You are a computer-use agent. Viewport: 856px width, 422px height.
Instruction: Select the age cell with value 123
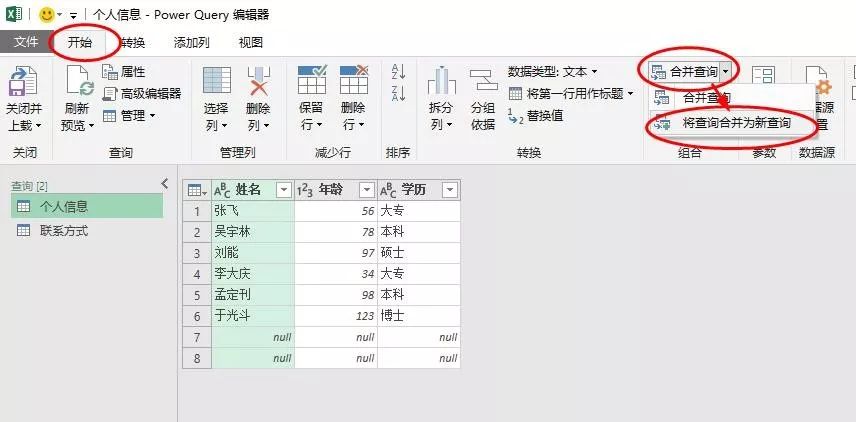pos(336,316)
